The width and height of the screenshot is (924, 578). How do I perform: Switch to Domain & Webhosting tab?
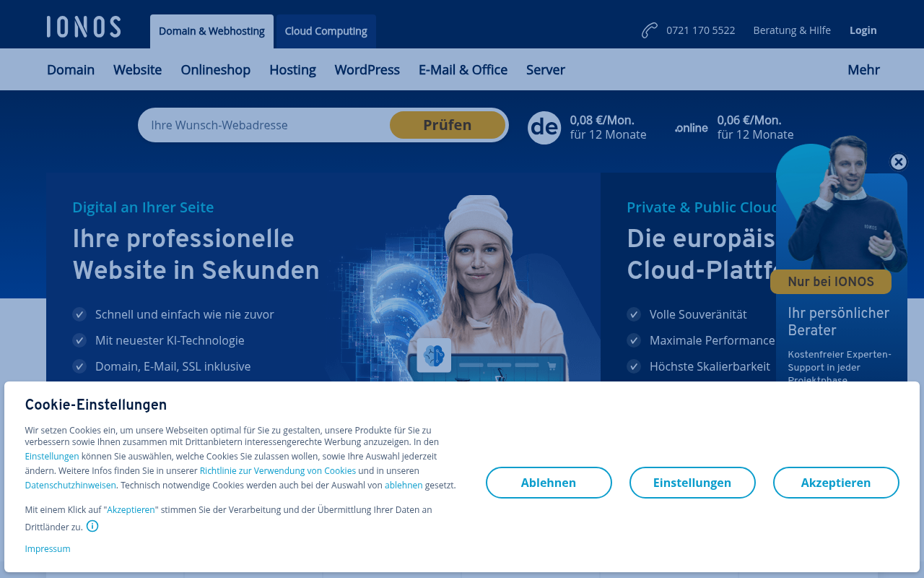pyautogui.click(x=212, y=31)
